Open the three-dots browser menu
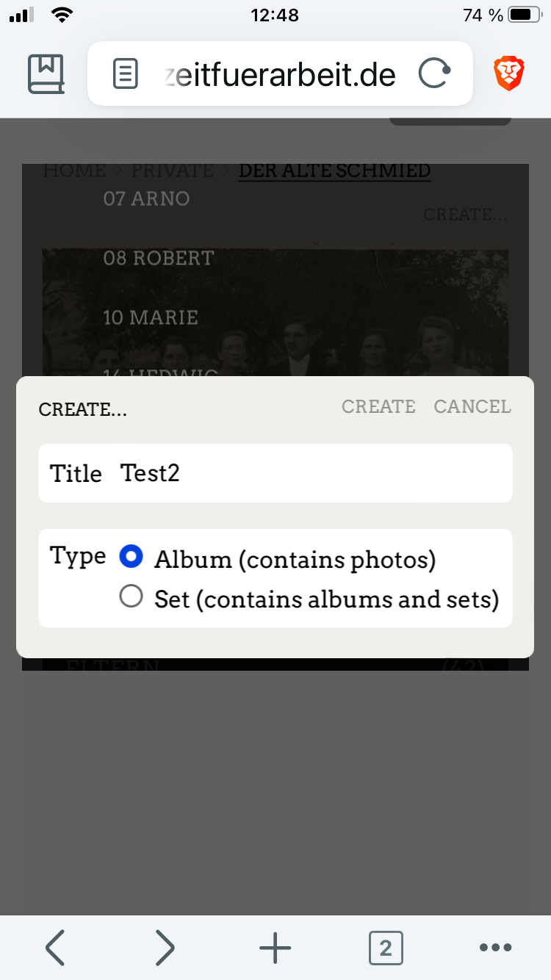551x980 pixels. [495, 948]
